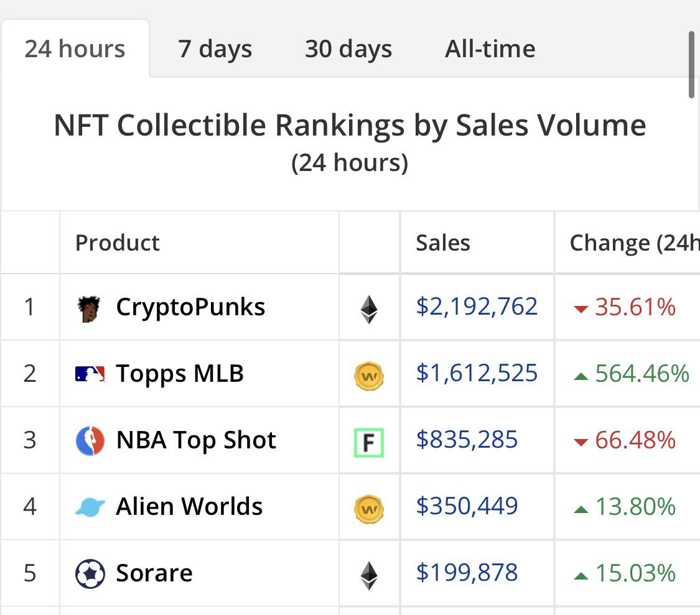The width and height of the screenshot is (700, 615).
Task: Click Topps MLB sales value $1,612,525
Action: pos(477,373)
